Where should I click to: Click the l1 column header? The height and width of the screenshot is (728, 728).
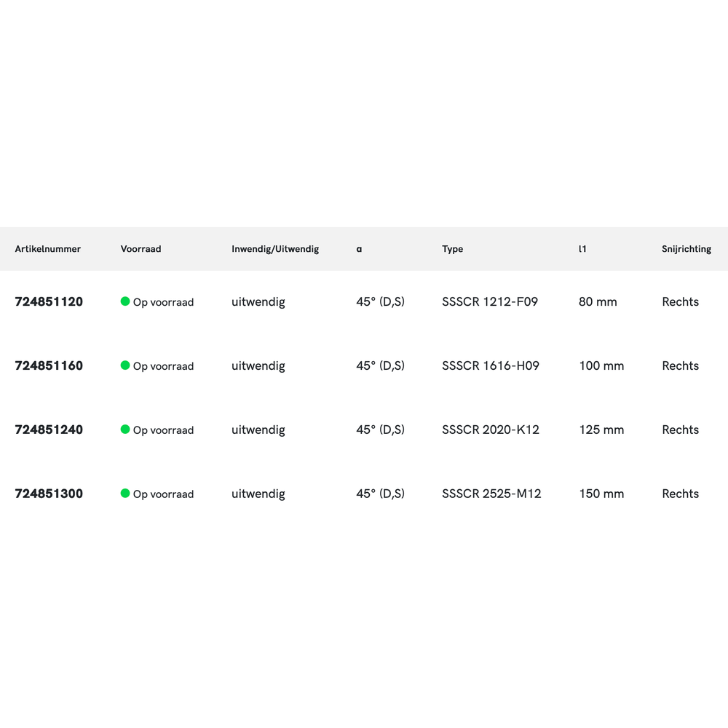(582, 249)
